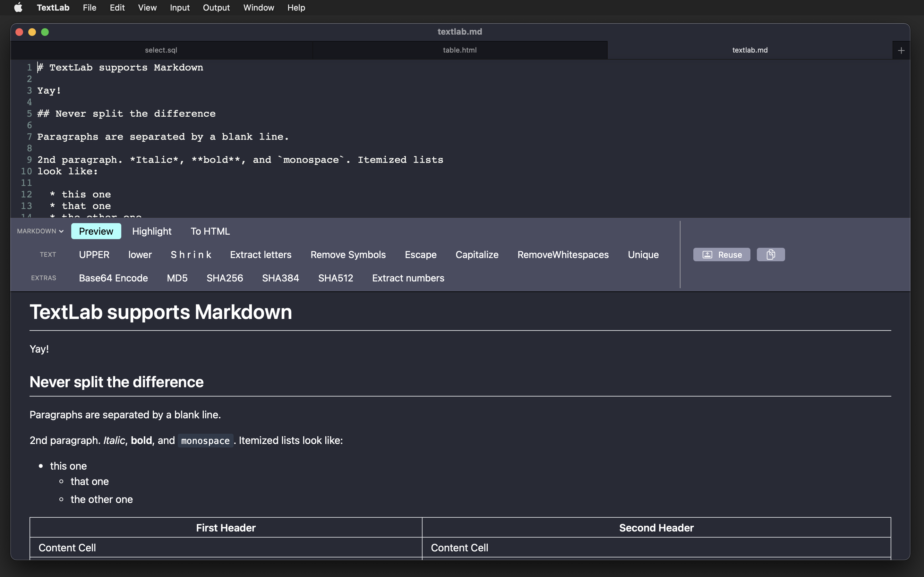Select the Preview mode
This screenshot has width=924, height=577.
[96, 231]
